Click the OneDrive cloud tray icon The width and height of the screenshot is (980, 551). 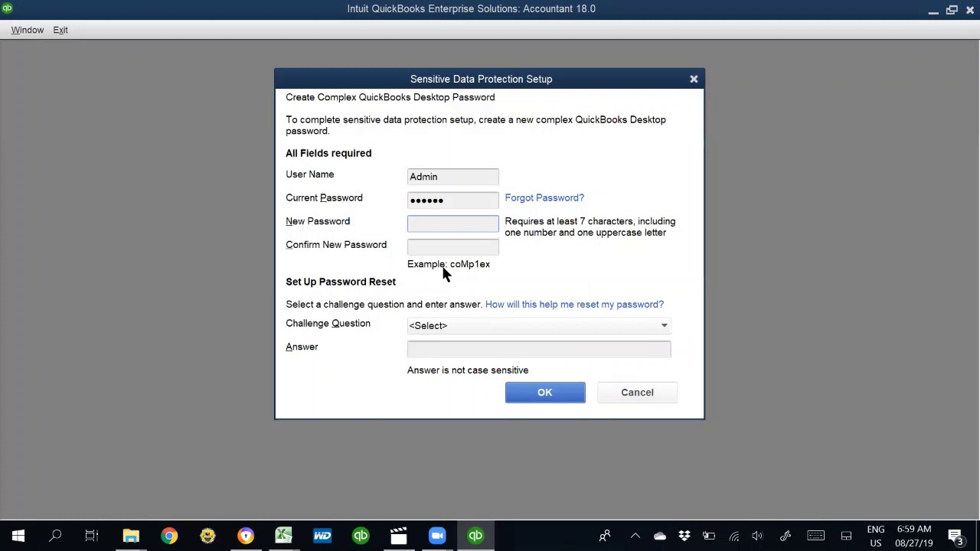point(659,536)
